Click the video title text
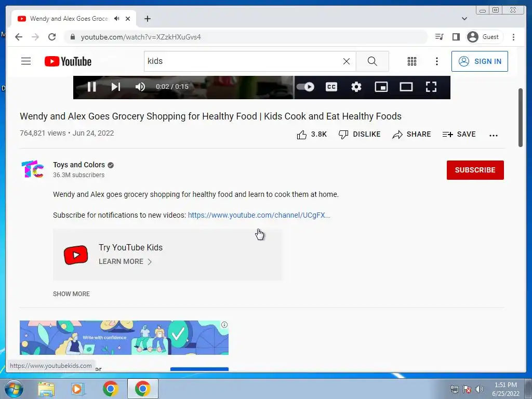This screenshot has height=399, width=532. click(x=210, y=116)
